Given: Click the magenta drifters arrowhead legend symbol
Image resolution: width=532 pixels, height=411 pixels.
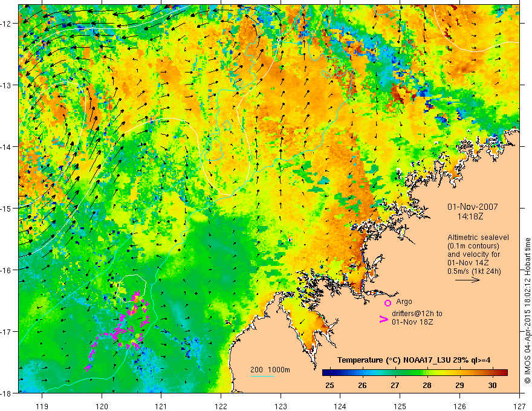Looking at the screenshot, I should (x=383, y=319).
